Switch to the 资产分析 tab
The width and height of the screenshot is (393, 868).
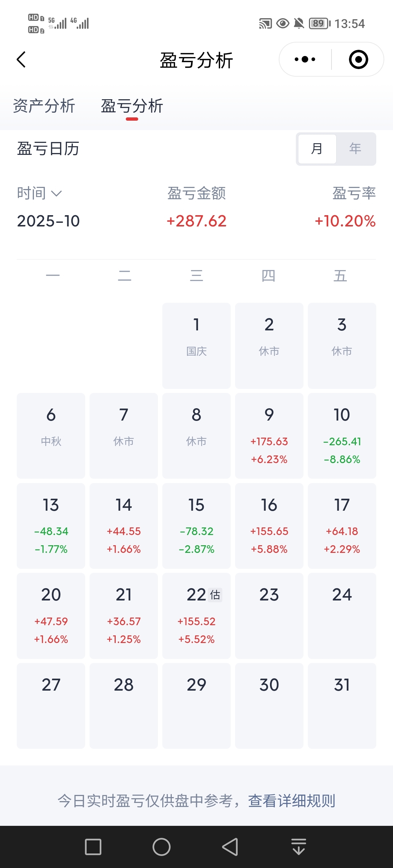click(44, 106)
